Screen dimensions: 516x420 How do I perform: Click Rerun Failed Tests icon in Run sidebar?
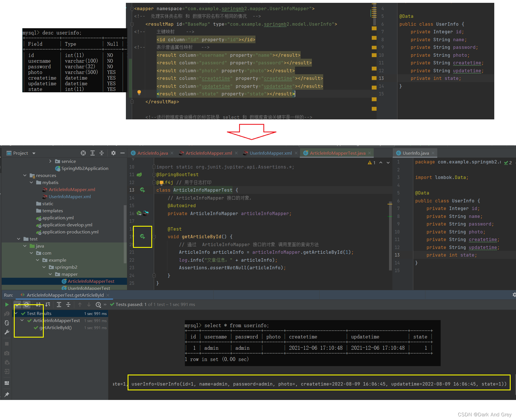click(x=7, y=314)
